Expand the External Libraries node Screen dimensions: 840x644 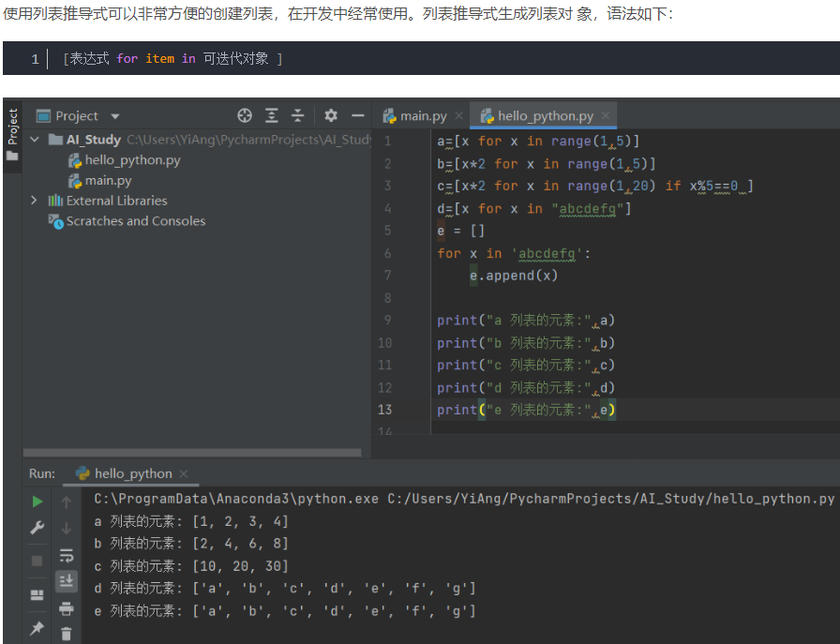coord(35,201)
